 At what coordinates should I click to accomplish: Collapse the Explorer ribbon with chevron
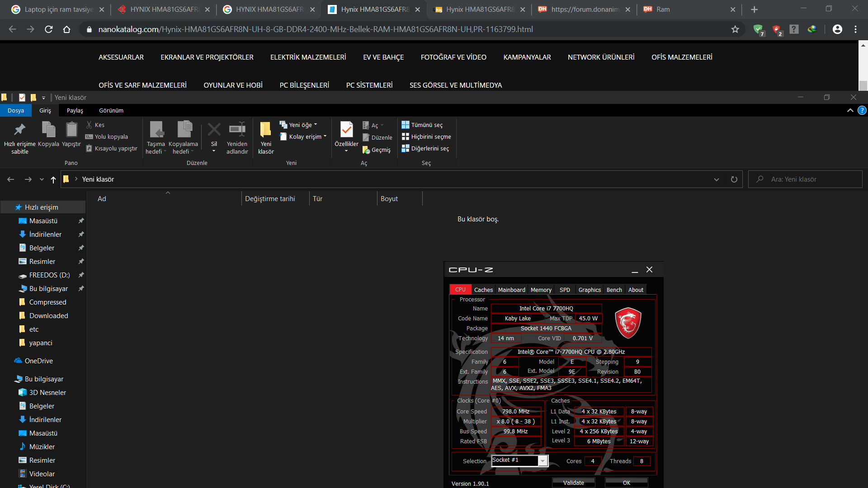coord(850,110)
